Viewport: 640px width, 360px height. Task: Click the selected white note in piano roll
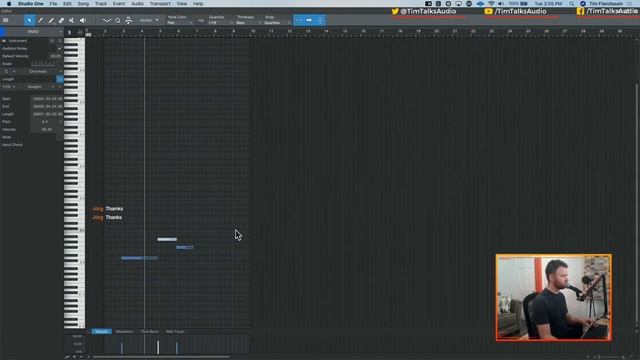167,239
